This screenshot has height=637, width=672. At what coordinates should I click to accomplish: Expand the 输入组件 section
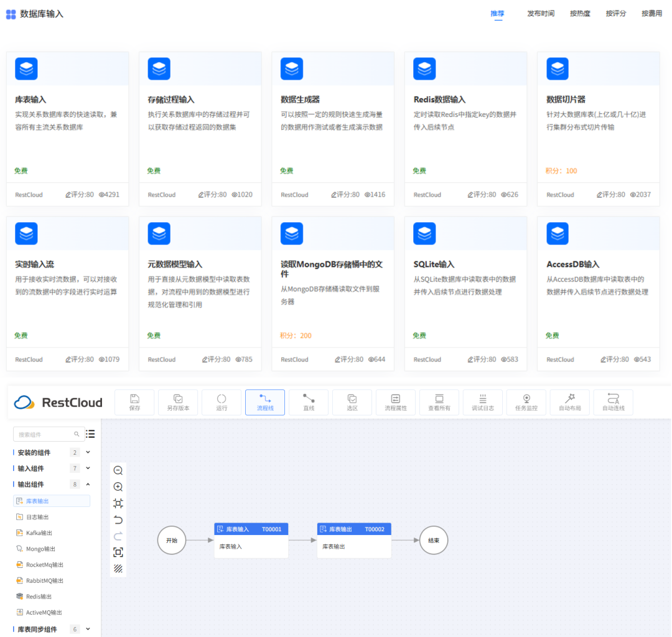(88, 468)
